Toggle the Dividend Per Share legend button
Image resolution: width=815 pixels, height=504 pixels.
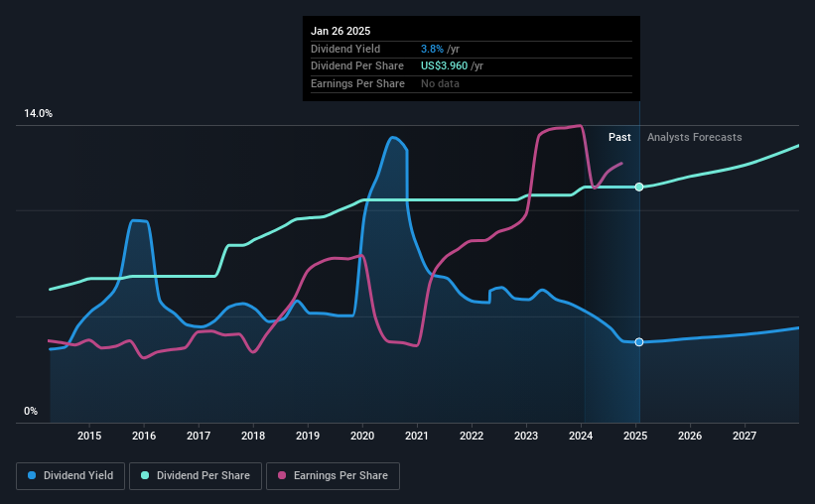(x=196, y=476)
